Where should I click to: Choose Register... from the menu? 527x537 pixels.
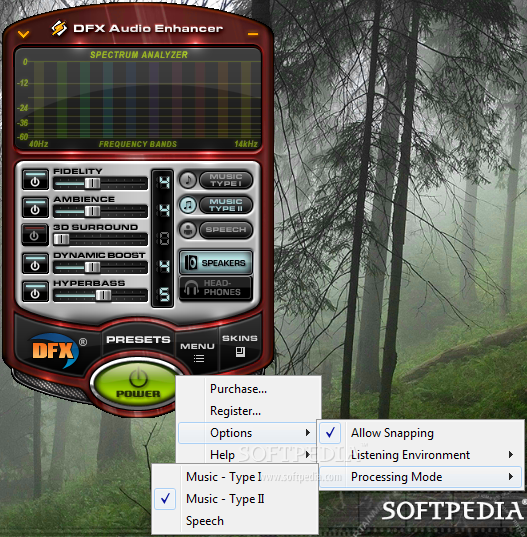click(x=249, y=411)
